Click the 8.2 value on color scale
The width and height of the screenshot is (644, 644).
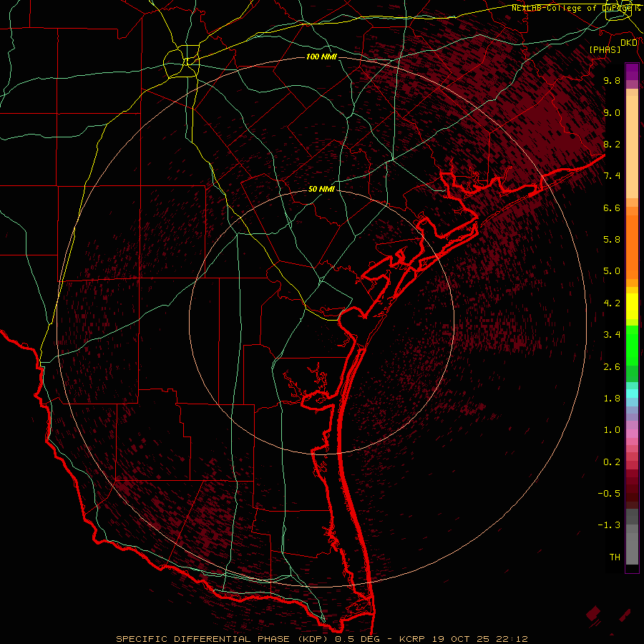612,144
